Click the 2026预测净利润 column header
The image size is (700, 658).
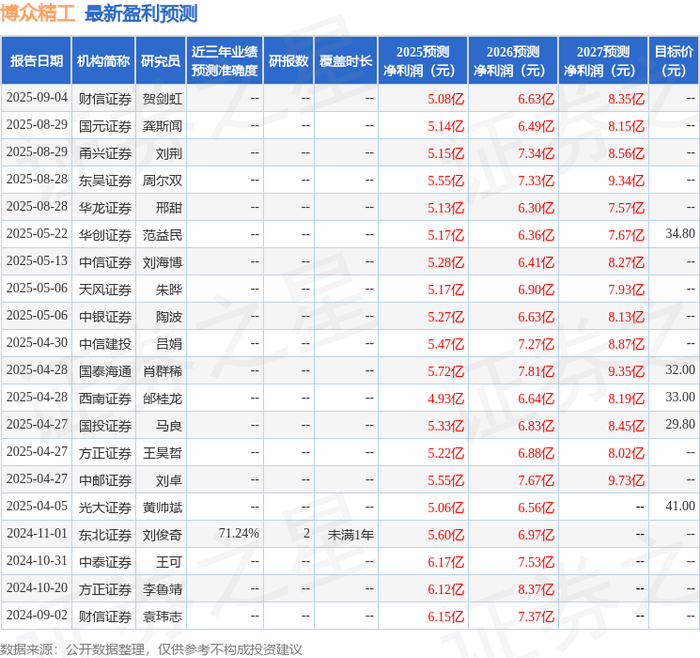[513, 61]
